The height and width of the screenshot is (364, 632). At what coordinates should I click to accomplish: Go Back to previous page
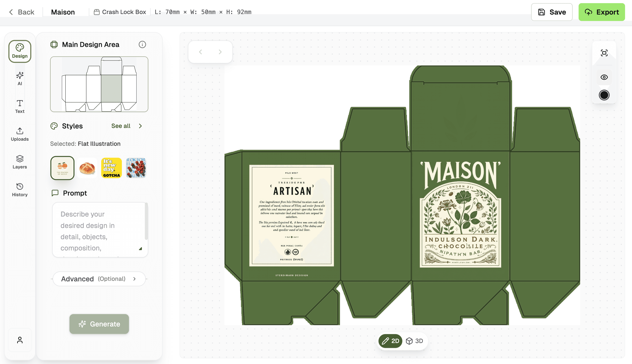pos(21,12)
